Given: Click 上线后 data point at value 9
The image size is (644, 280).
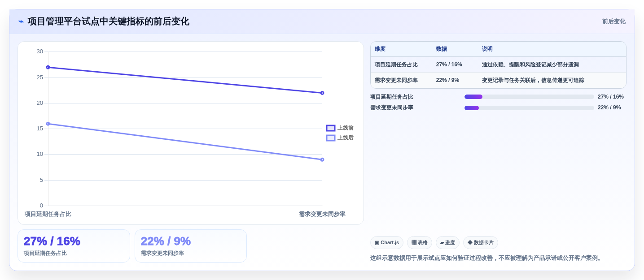Looking at the screenshot, I should click(322, 159).
